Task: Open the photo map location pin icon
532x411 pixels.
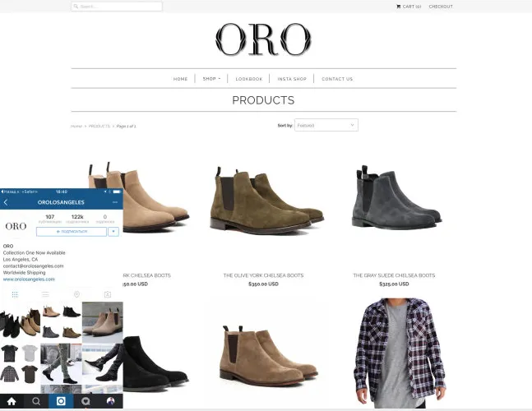Action: coord(76,294)
